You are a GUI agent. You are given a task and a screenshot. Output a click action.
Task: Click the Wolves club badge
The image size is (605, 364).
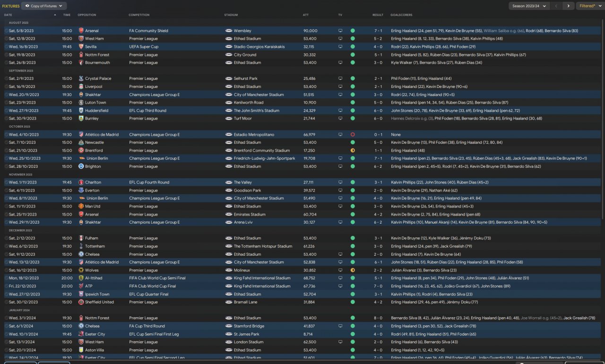(x=81, y=270)
